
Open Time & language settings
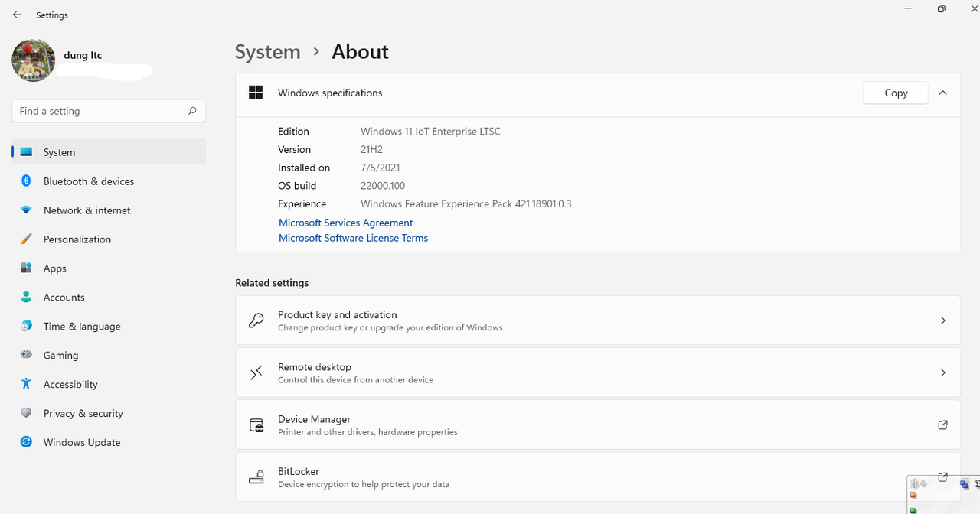tap(82, 327)
